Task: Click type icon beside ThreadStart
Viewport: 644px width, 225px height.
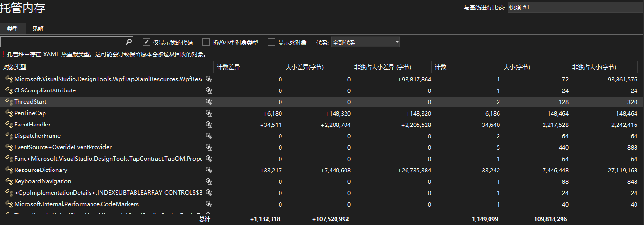Action: point(9,102)
